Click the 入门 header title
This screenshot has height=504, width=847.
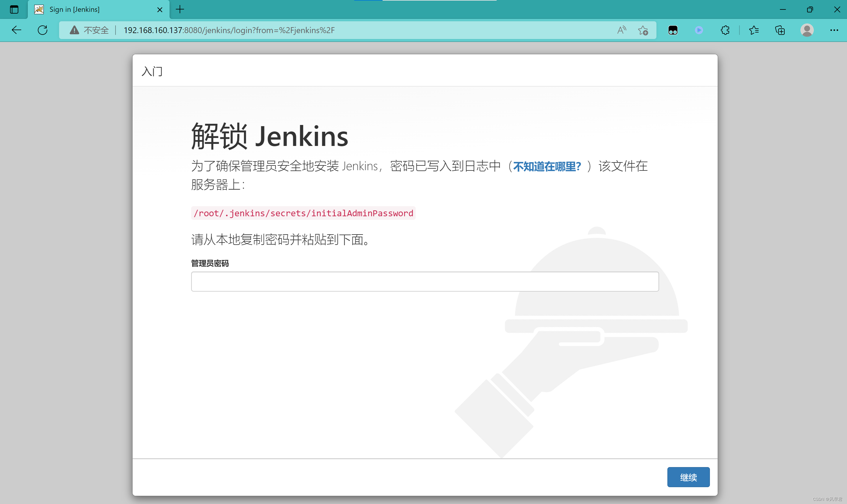[x=152, y=71]
